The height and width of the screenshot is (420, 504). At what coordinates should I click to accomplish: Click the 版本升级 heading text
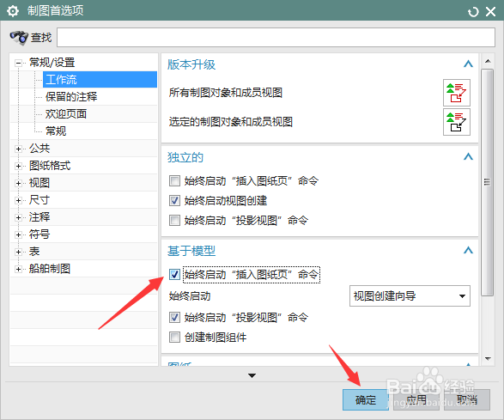coord(191,64)
